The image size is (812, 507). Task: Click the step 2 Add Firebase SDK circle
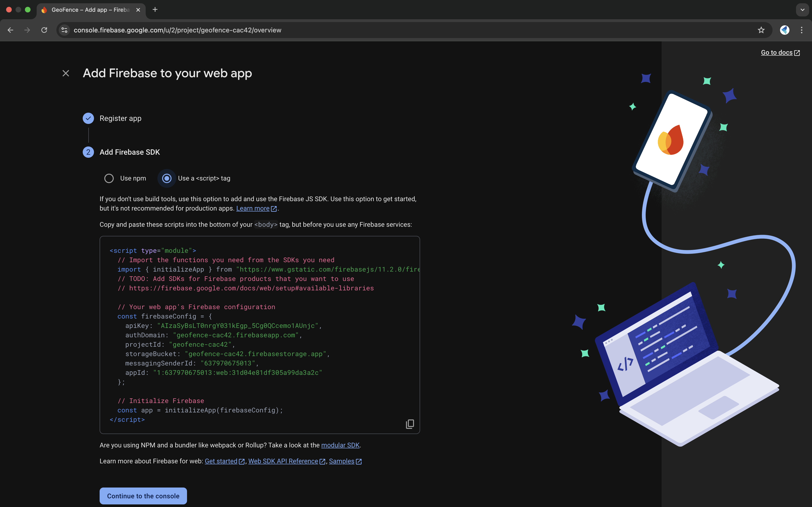tap(88, 152)
